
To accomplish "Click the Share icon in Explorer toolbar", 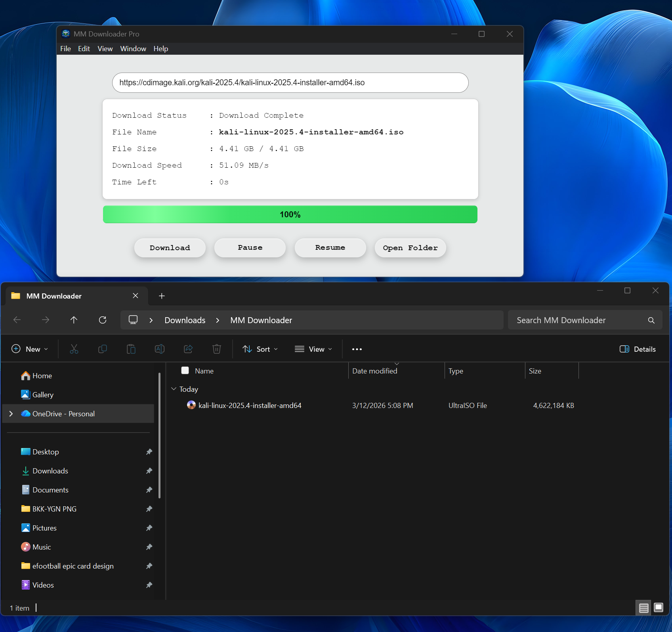I will pos(188,349).
